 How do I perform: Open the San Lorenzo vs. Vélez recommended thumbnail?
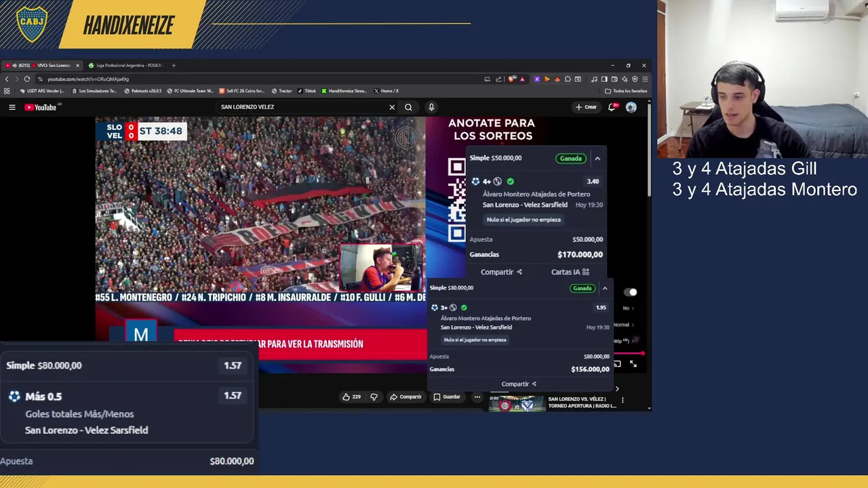click(x=517, y=404)
